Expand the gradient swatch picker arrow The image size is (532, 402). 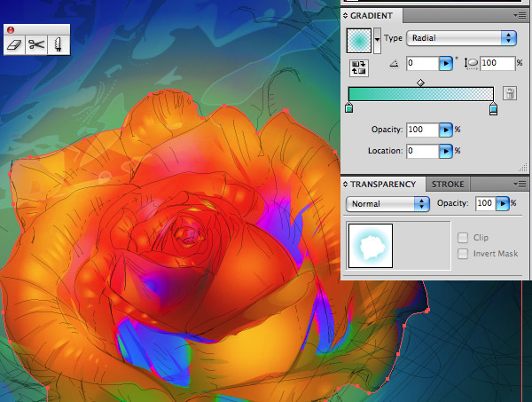pos(377,41)
